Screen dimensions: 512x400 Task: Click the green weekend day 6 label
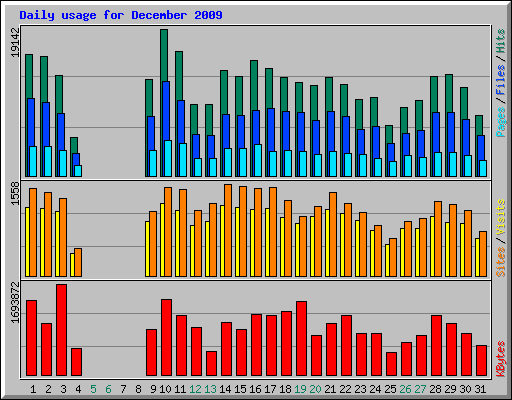[108, 389]
